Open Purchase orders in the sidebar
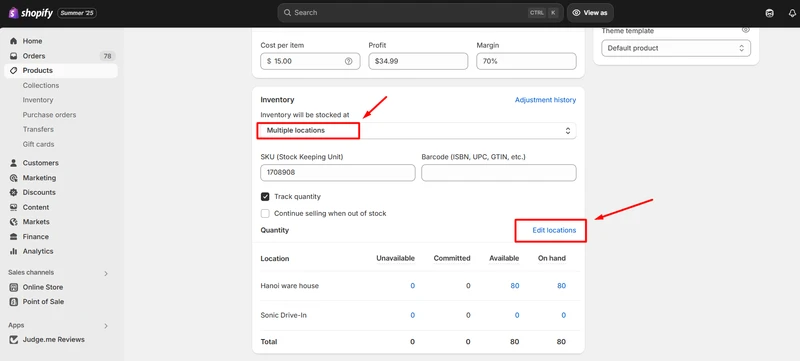This screenshot has height=361, width=800. click(x=49, y=115)
